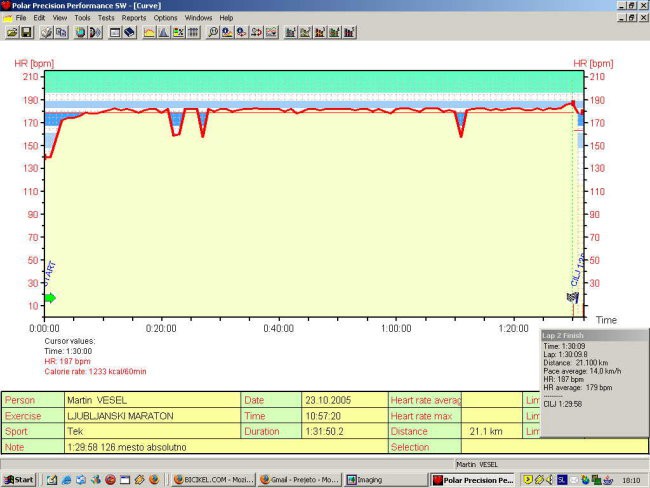Click the time value 10:57:20

(344, 416)
